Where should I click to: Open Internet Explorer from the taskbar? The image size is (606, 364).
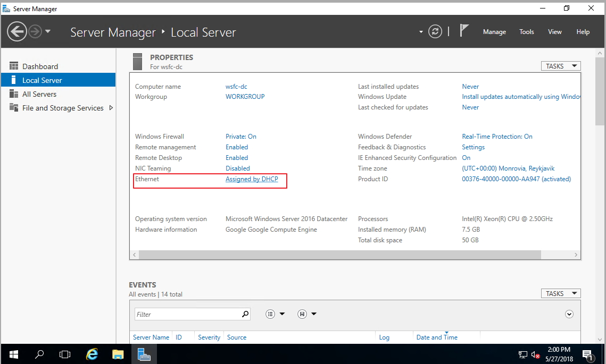(93, 354)
